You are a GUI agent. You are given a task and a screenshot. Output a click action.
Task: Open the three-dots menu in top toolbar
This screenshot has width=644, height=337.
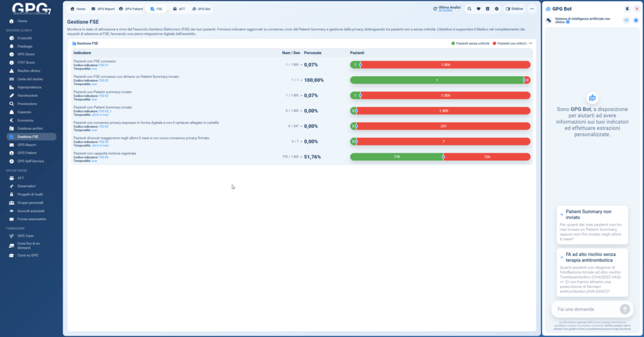coord(532,9)
